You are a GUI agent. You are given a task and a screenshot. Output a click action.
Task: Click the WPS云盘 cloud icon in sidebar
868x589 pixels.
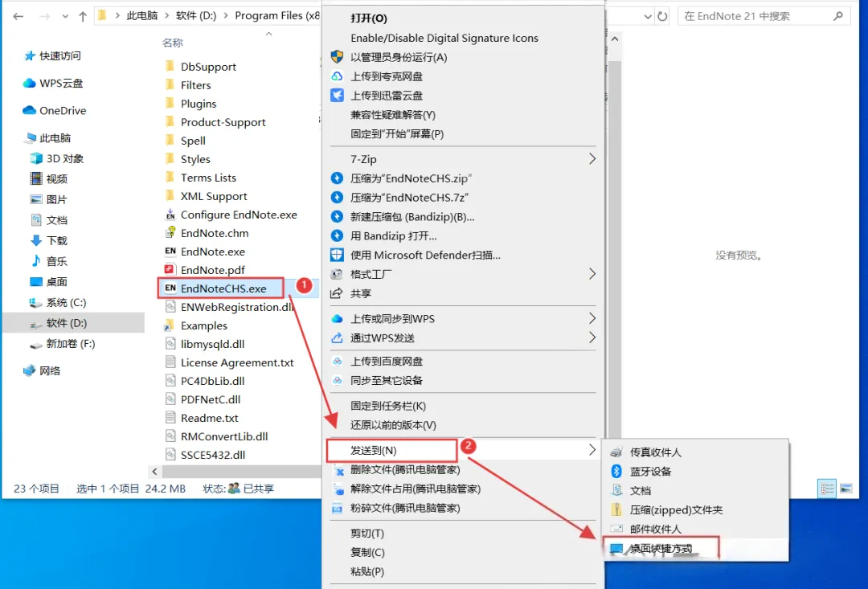point(29,83)
